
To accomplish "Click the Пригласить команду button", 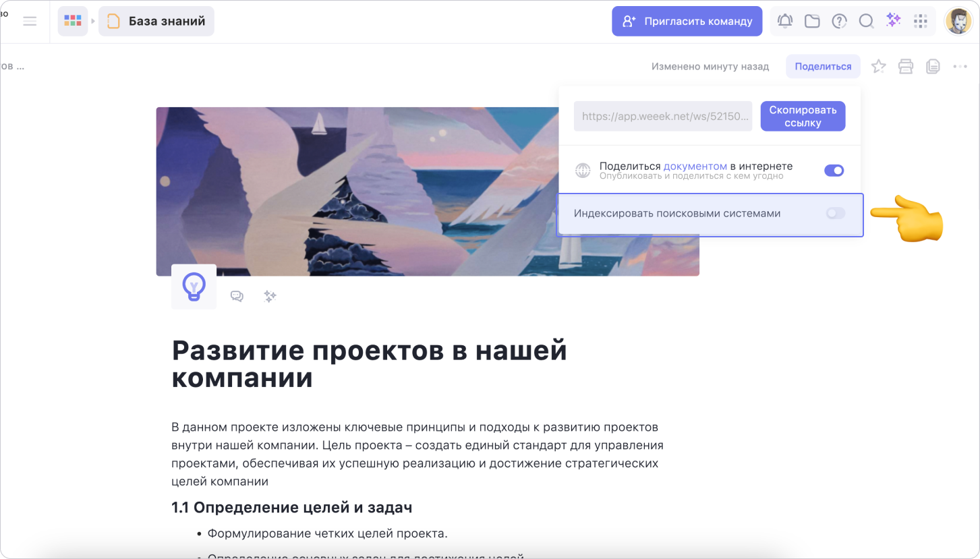I will 687,21.
